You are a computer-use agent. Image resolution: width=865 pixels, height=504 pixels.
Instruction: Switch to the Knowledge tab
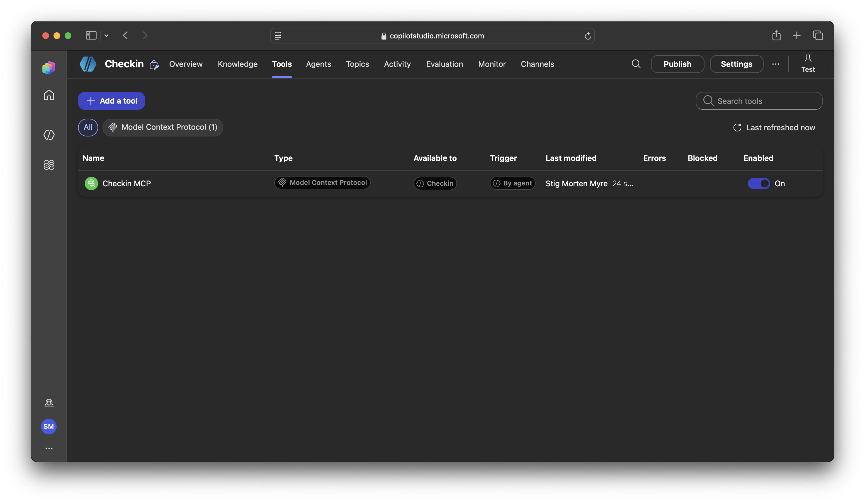coord(237,64)
